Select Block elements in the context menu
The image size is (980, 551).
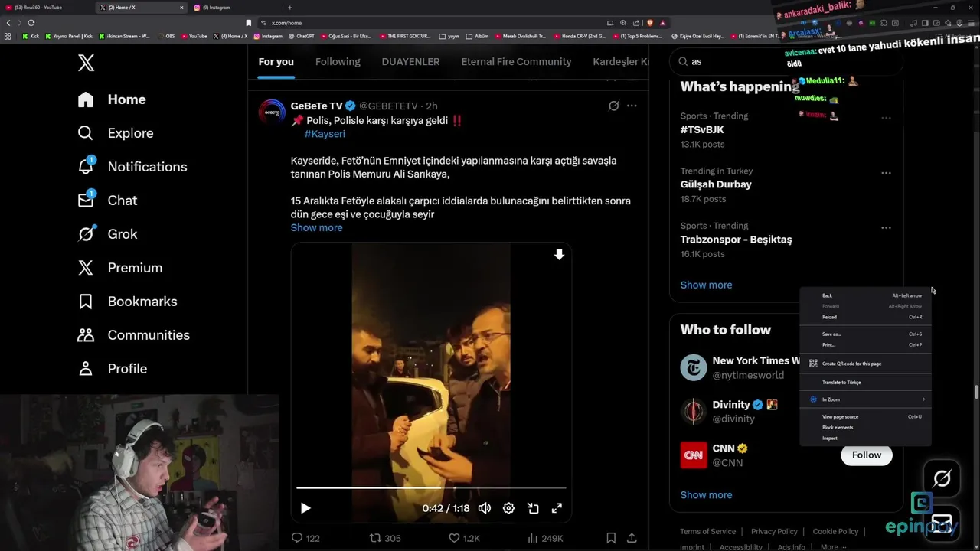(x=865, y=428)
